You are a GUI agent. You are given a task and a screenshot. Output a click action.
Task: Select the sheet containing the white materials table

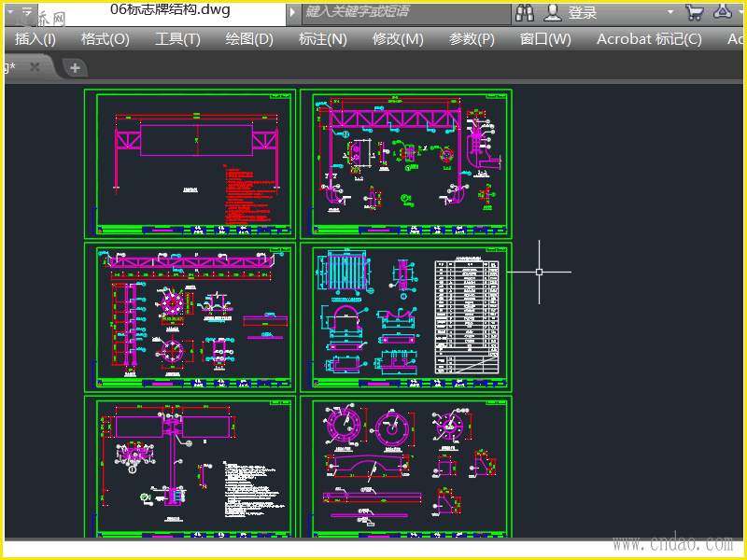(406, 317)
